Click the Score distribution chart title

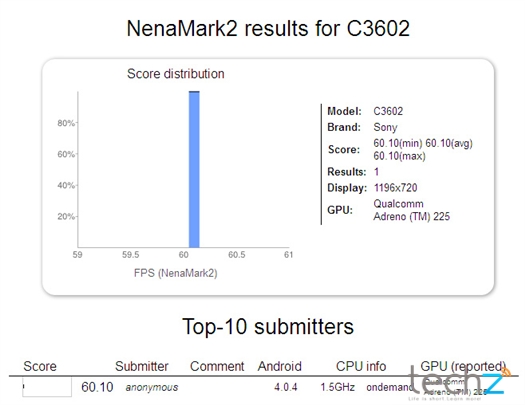176,74
